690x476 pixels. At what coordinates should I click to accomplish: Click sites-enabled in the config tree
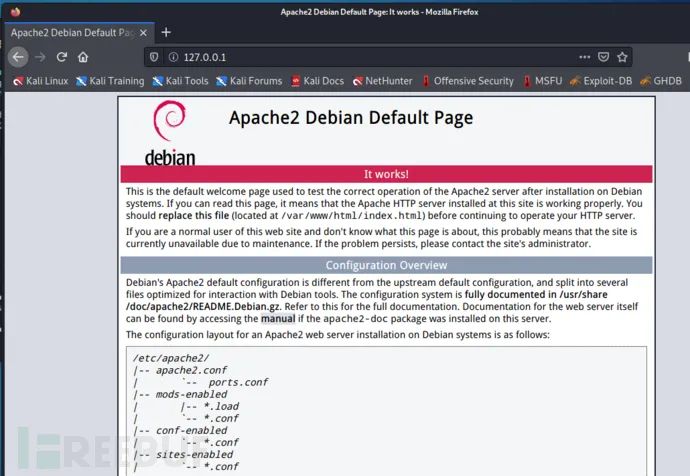click(x=195, y=454)
